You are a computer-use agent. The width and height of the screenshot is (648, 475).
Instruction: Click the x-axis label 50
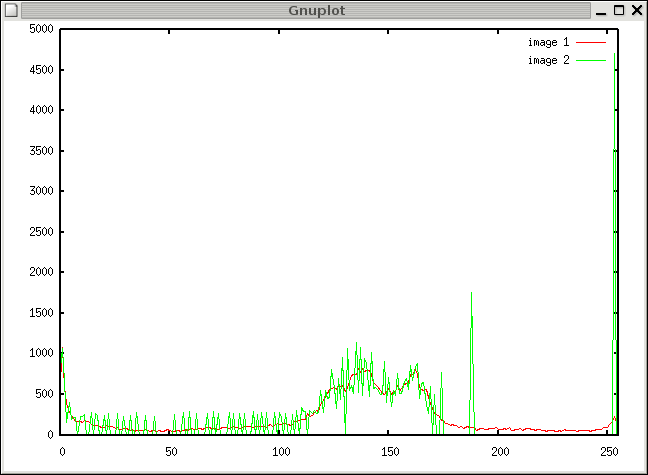tap(171, 452)
